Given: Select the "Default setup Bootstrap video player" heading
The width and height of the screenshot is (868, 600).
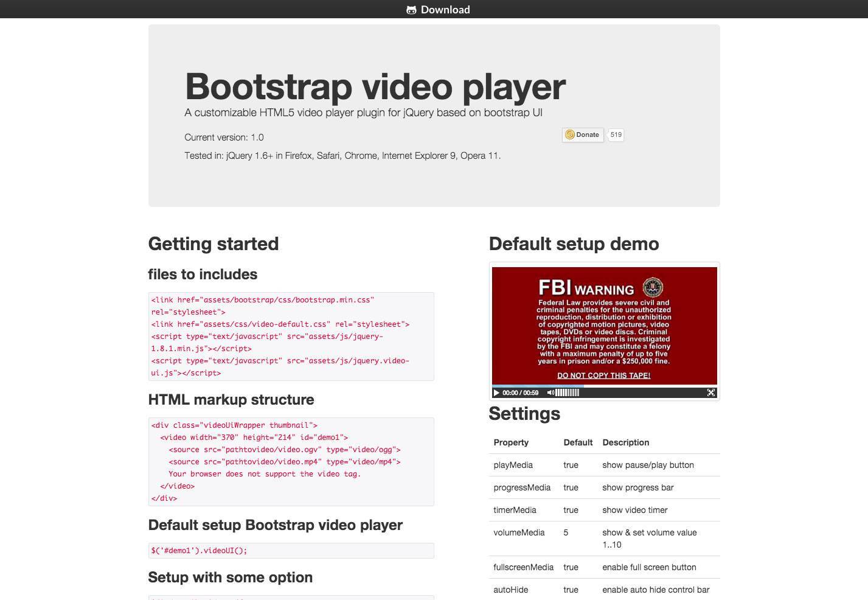Looking at the screenshot, I should point(276,525).
